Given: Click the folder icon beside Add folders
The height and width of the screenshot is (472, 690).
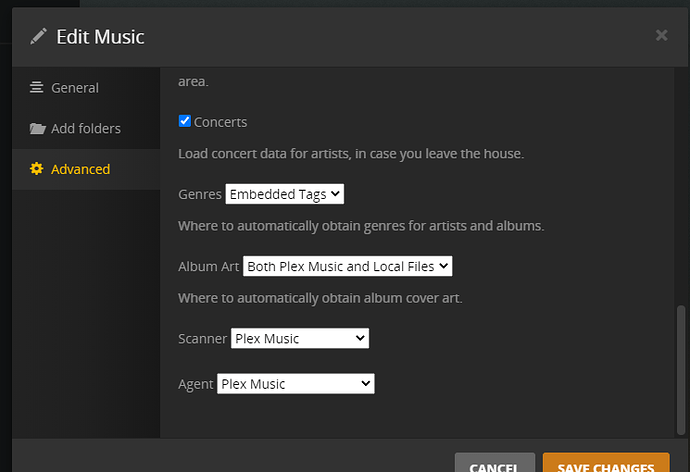Looking at the screenshot, I should tap(37, 129).
